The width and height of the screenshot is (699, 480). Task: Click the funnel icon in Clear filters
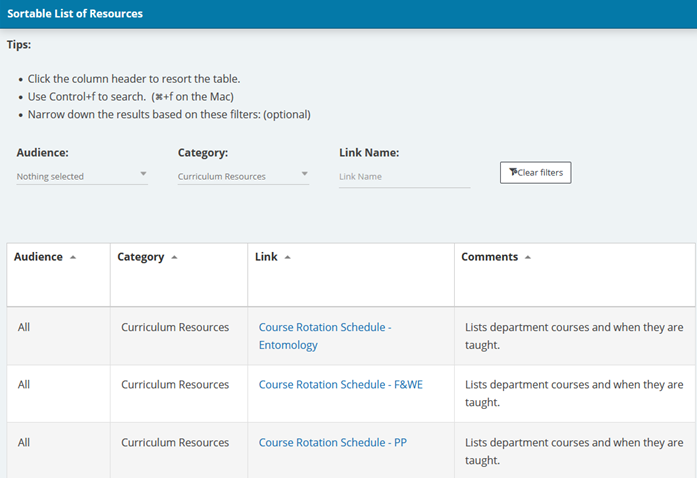(x=512, y=173)
